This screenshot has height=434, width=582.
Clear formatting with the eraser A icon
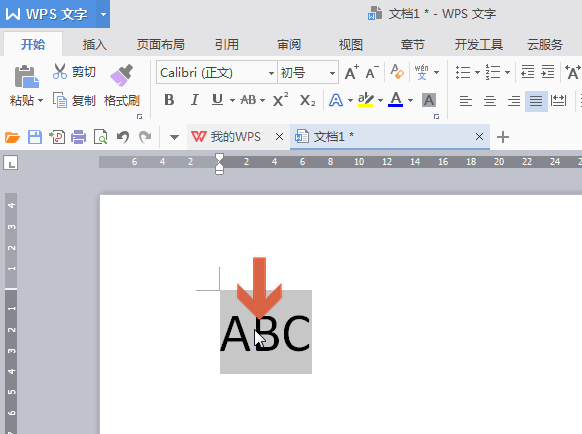coord(397,72)
